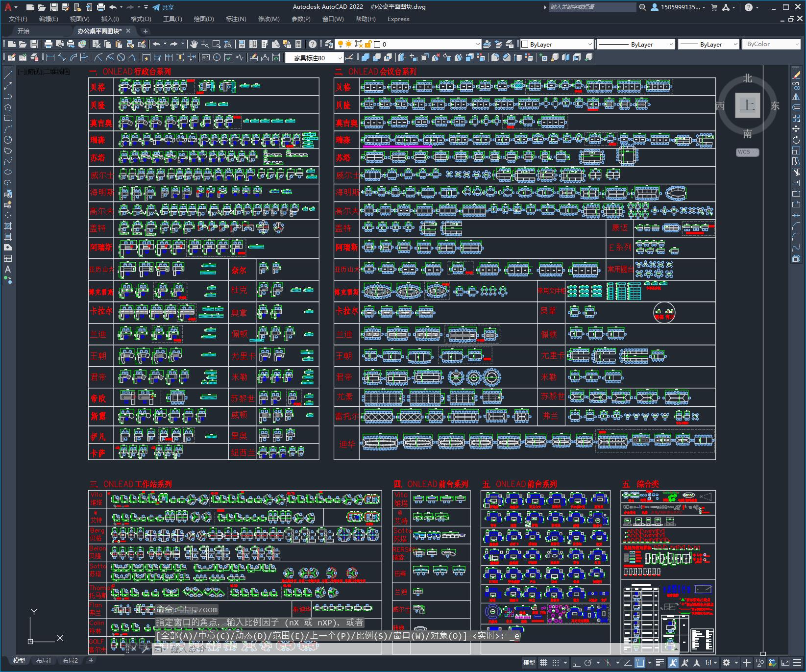Screen dimensions: 806x672
Task: Click the search magnifier icon in title bar
Action: pyautogui.click(x=643, y=7)
